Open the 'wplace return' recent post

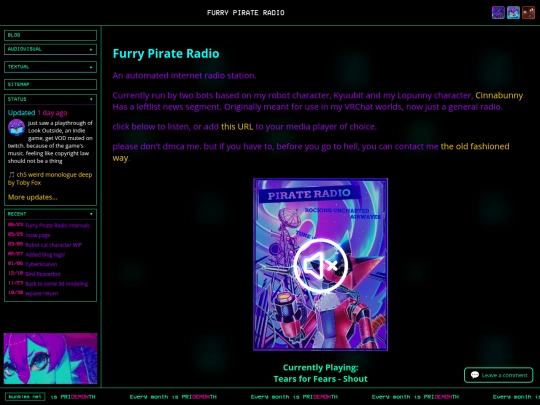(42, 293)
